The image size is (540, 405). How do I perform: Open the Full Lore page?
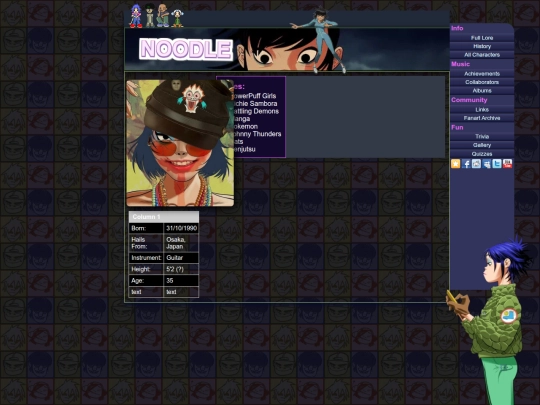pyautogui.click(x=482, y=38)
